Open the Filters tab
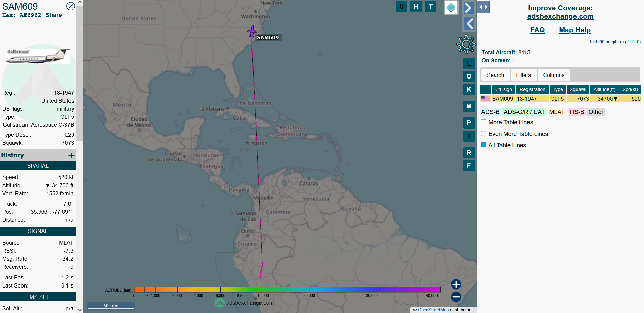Image resolution: width=644 pixels, height=313 pixels. pos(523,75)
